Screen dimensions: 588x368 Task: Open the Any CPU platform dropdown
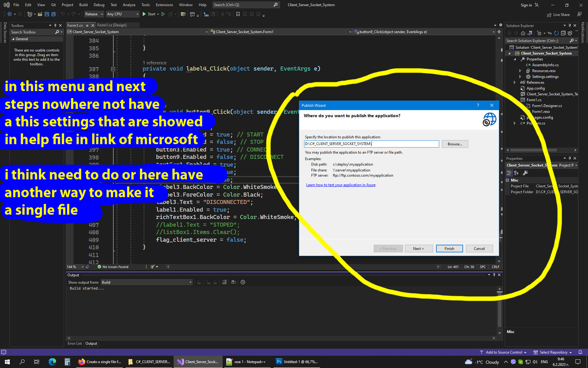coord(123,14)
